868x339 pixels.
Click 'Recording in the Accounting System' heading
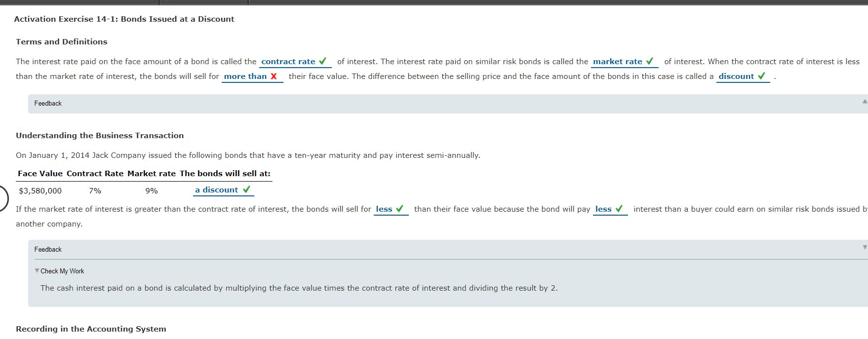coord(91,329)
